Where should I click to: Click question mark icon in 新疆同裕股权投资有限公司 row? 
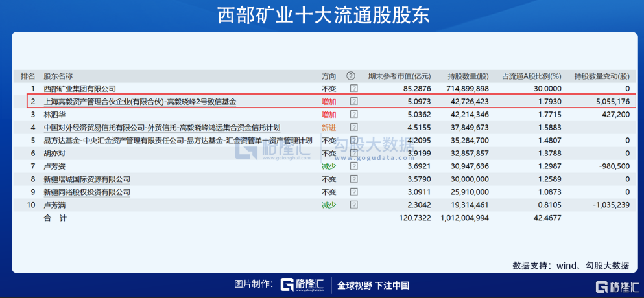click(354, 192)
